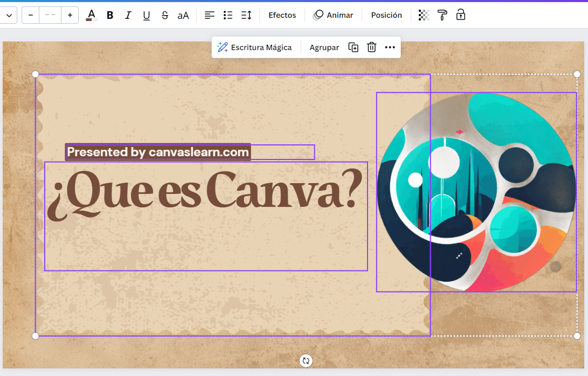This screenshot has width=588, height=376.
Task: Change text case with the aA icon
Action: click(x=183, y=15)
